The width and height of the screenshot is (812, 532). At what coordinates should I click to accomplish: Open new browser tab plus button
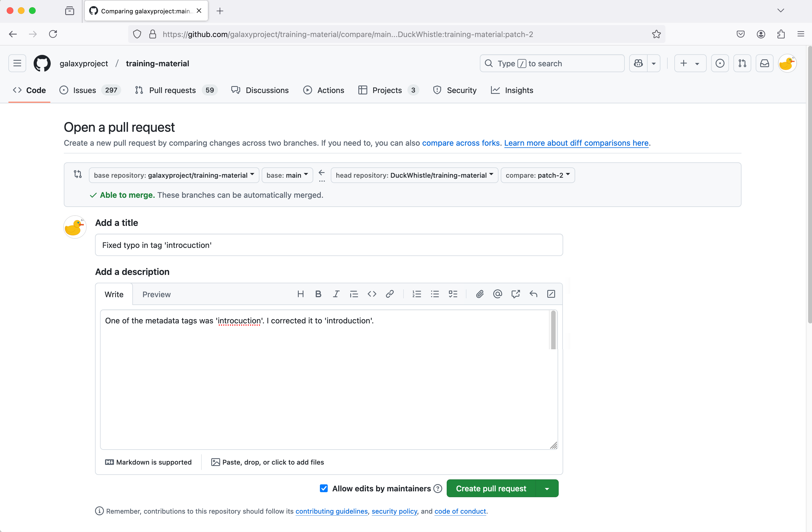(x=220, y=11)
